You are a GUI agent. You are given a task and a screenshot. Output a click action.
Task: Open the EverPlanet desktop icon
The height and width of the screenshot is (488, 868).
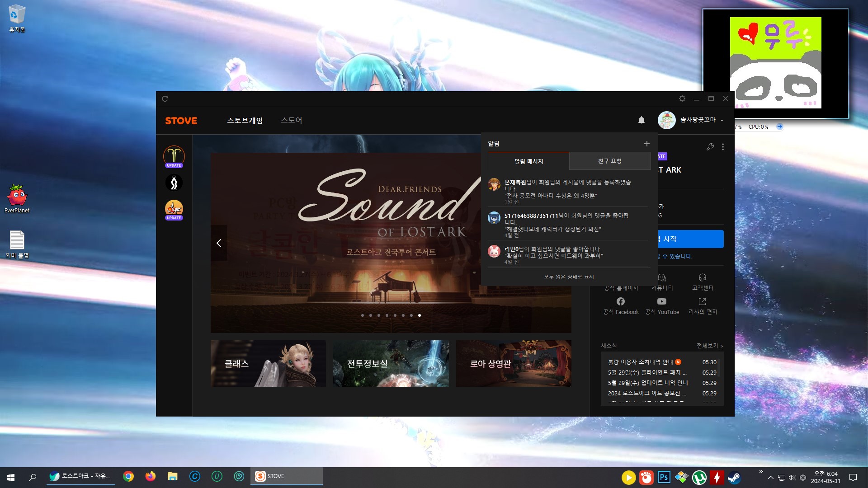[x=17, y=199]
